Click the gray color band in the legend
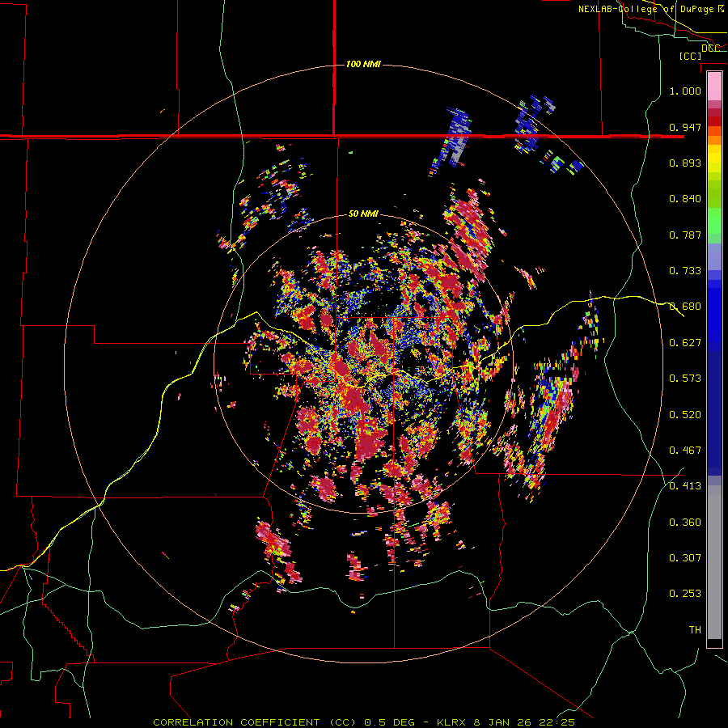Viewport: 728px width, 728px height. (714, 562)
